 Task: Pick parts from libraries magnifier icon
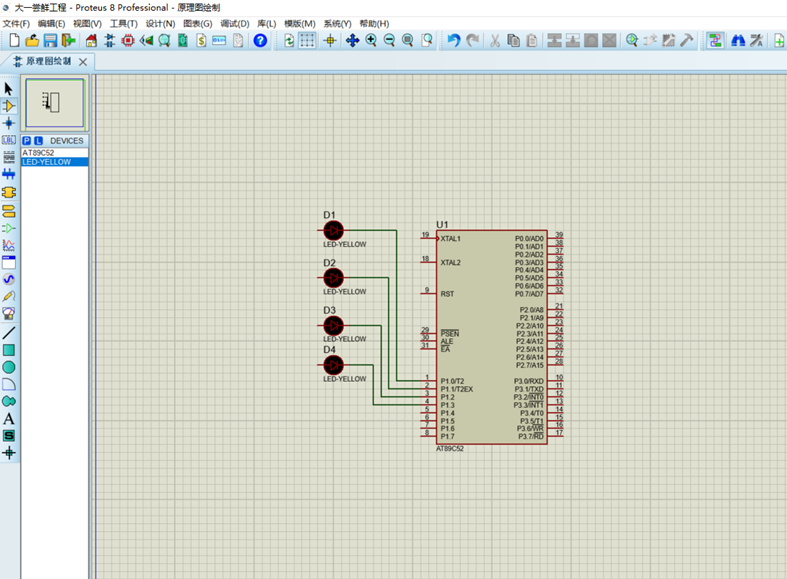click(632, 40)
